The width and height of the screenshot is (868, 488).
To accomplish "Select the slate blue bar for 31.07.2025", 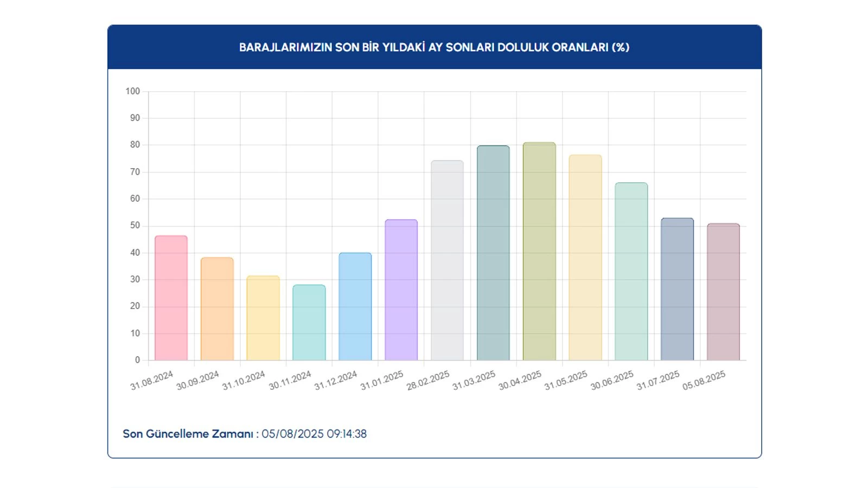I will coord(677,289).
